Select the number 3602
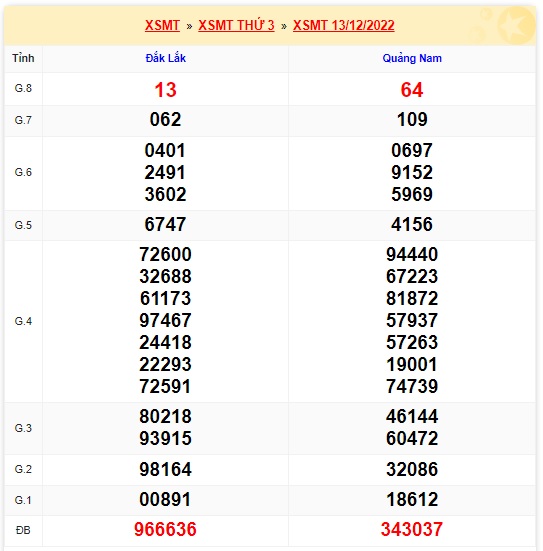Viewport: 543px width, 551px height. tap(165, 194)
